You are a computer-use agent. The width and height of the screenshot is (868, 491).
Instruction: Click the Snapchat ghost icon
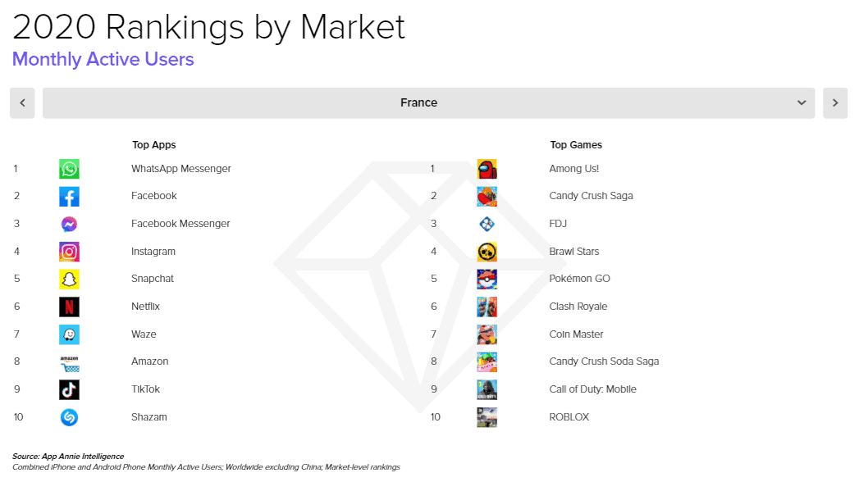point(69,280)
